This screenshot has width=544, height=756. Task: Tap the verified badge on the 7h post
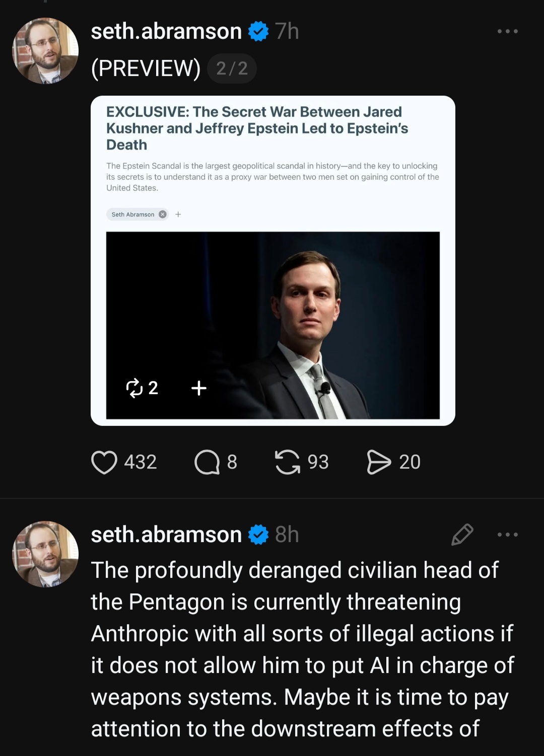258,31
